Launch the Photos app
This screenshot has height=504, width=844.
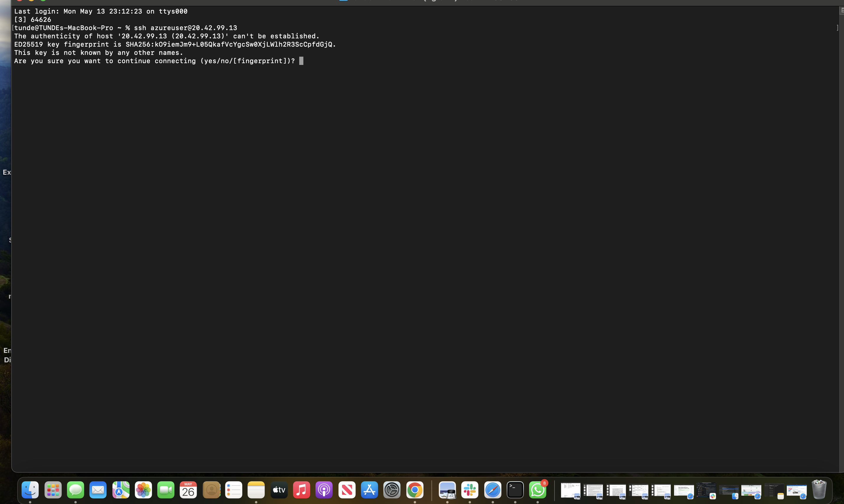[143, 490]
